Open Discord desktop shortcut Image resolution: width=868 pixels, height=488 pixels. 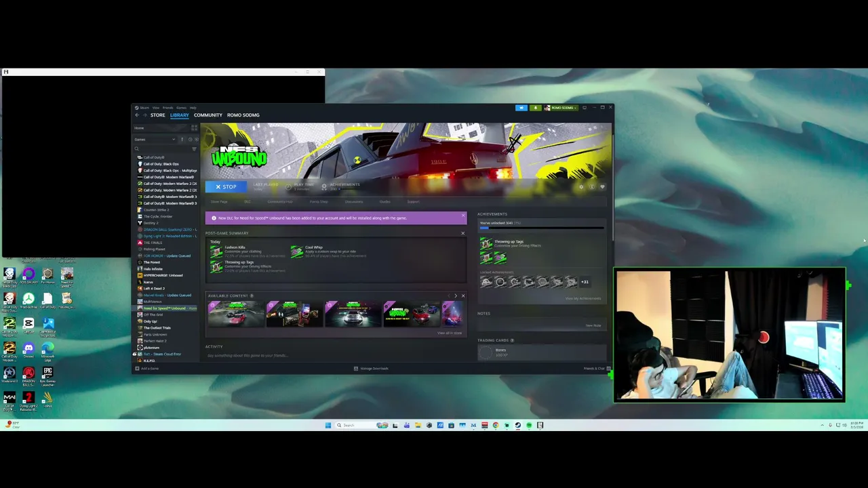click(28, 350)
